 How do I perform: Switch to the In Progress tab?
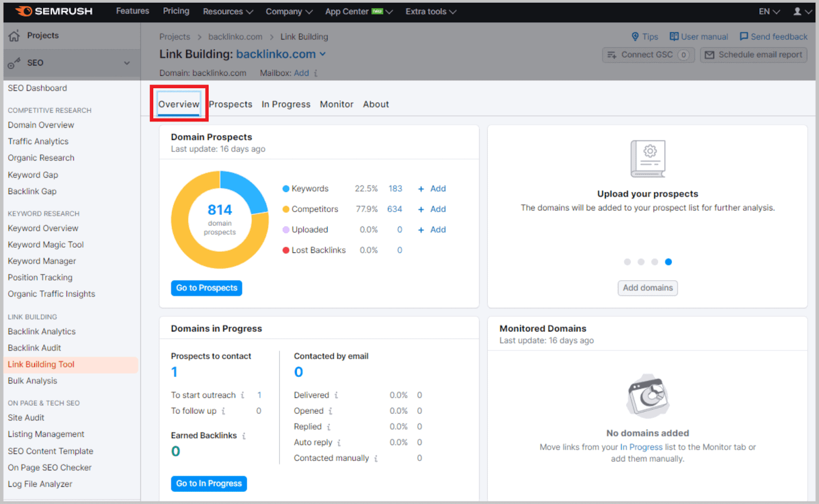click(286, 104)
